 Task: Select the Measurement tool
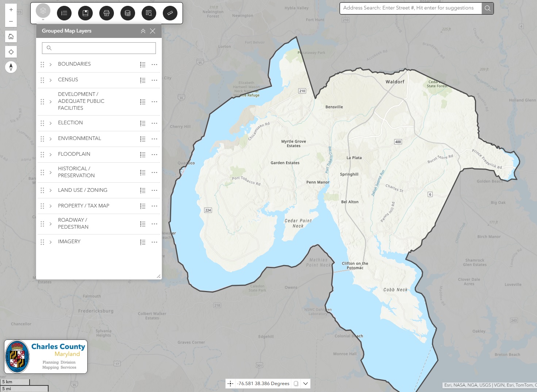click(170, 13)
